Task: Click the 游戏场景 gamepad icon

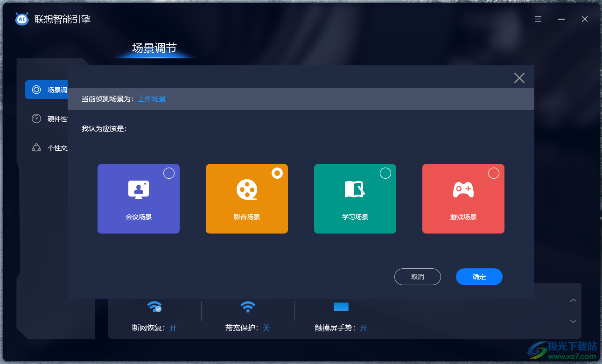Action: pos(463,189)
